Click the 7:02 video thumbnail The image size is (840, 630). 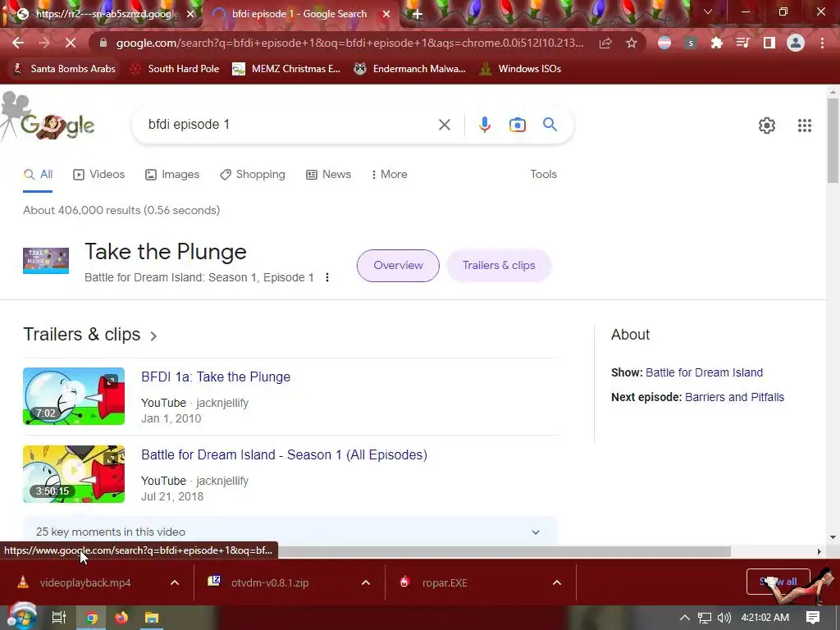(74, 396)
